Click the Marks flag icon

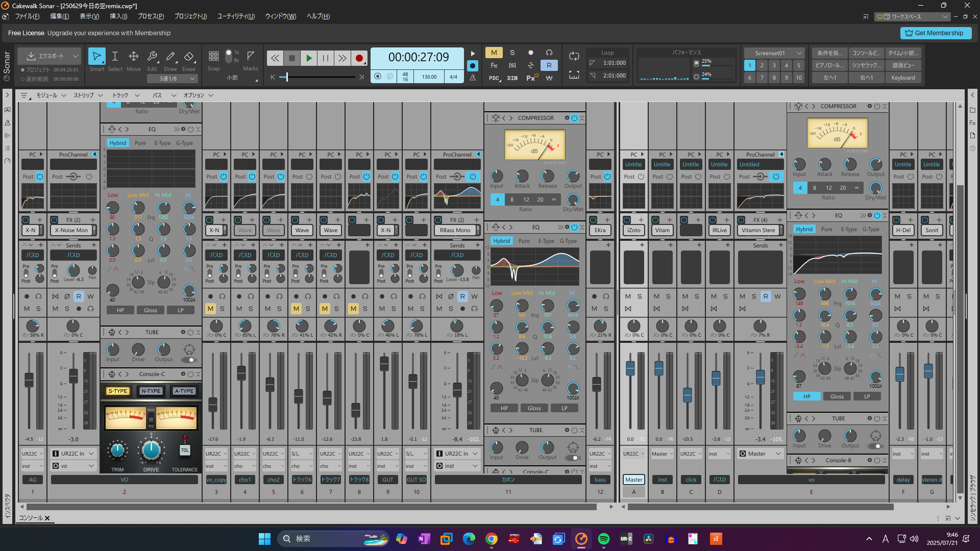(251, 56)
